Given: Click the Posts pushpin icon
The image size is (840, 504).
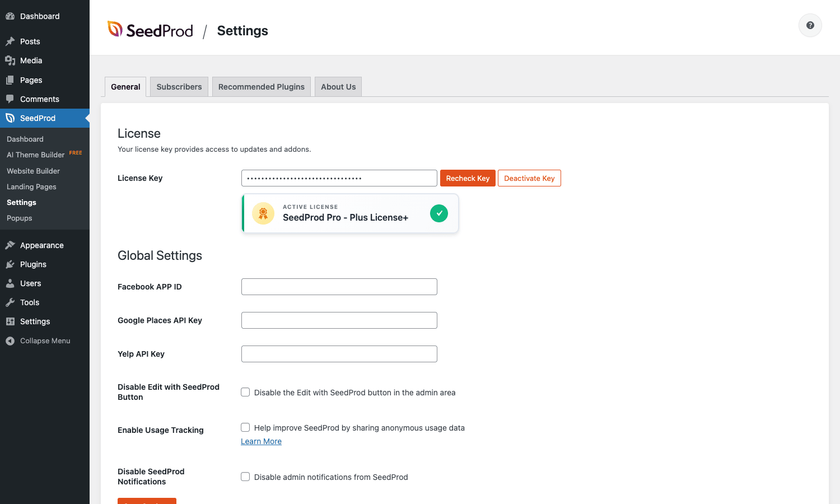Looking at the screenshot, I should pos(10,41).
